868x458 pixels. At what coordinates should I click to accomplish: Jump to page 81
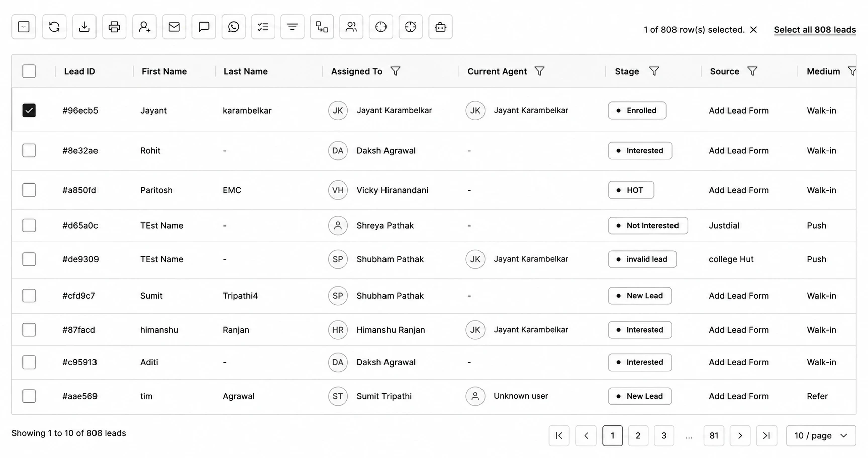[x=714, y=436]
